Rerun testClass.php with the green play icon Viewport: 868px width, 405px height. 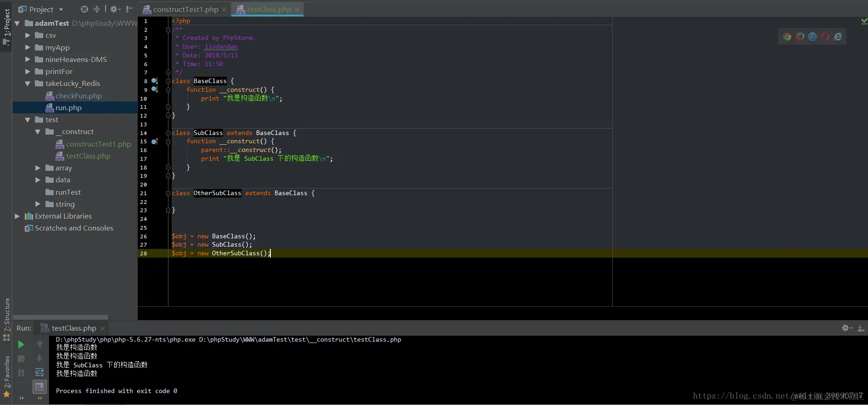(x=21, y=344)
